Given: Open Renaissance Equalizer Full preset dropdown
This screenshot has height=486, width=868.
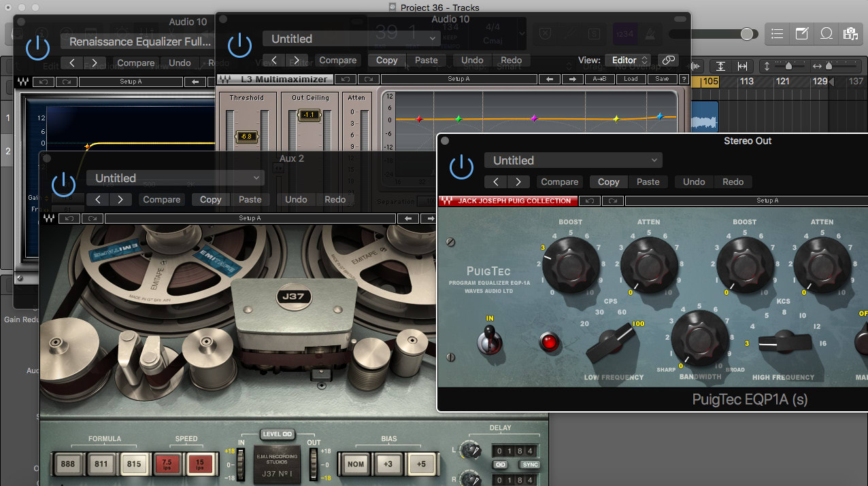Looking at the screenshot, I should [139, 41].
